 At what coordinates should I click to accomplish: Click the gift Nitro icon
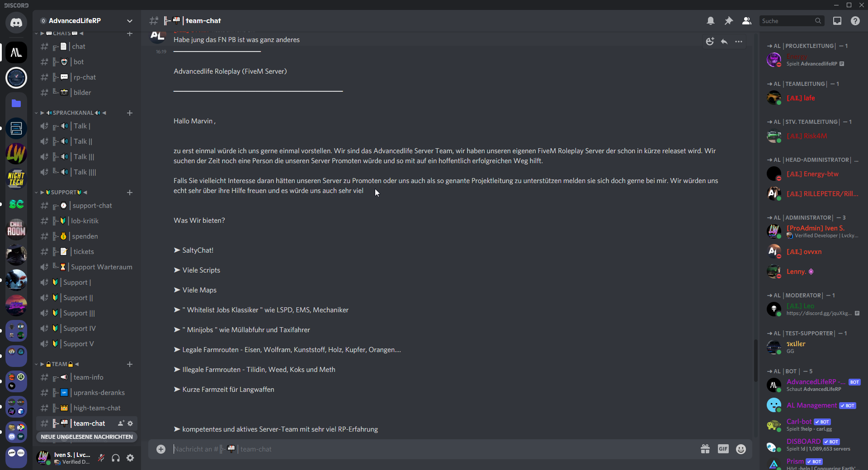[x=705, y=449]
